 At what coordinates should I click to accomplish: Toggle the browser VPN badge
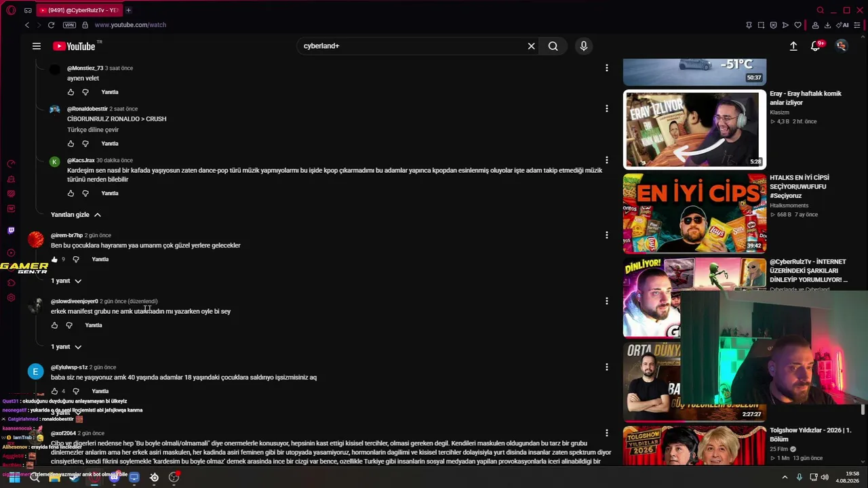coord(69,25)
